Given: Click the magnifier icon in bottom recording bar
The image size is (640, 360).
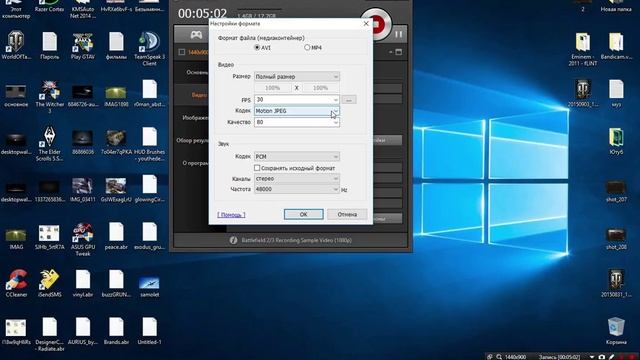Looking at the screenshot, I should click(499, 357).
